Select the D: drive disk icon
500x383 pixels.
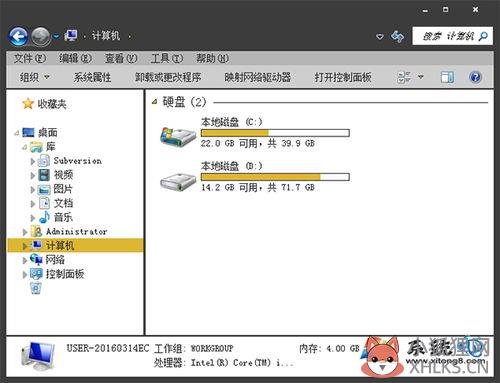click(178, 182)
